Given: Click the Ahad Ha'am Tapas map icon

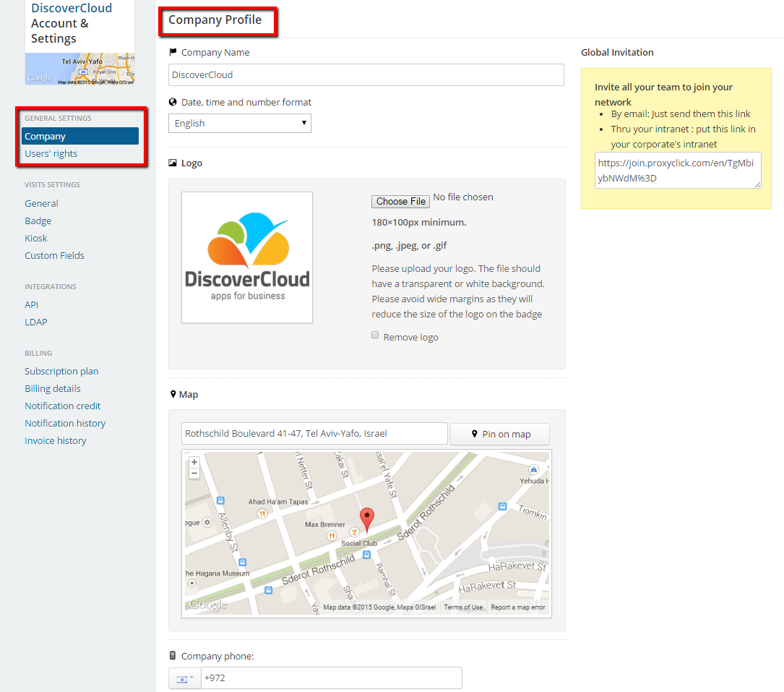Looking at the screenshot, I should click(x=262, y=513).
